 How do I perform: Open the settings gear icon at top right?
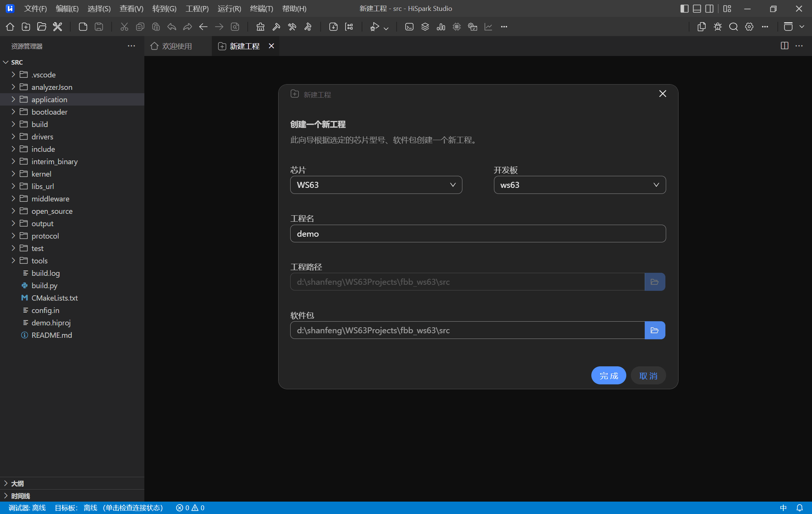[749, 27]
